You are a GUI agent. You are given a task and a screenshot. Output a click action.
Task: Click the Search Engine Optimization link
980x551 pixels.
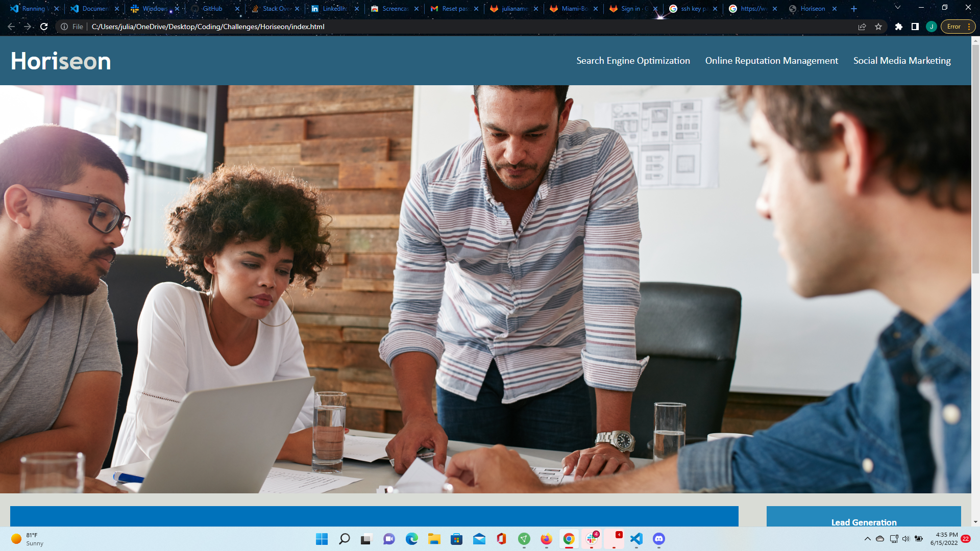[633, 61]
